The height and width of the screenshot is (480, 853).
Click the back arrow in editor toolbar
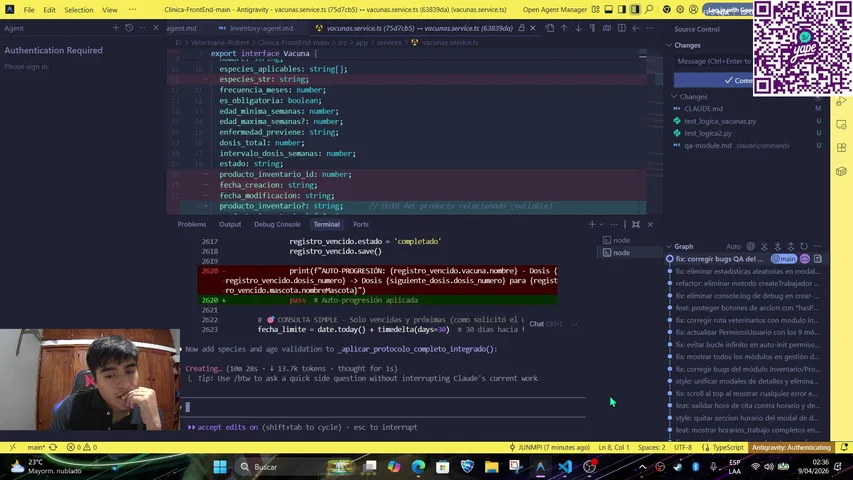click(x=636, y=28)
